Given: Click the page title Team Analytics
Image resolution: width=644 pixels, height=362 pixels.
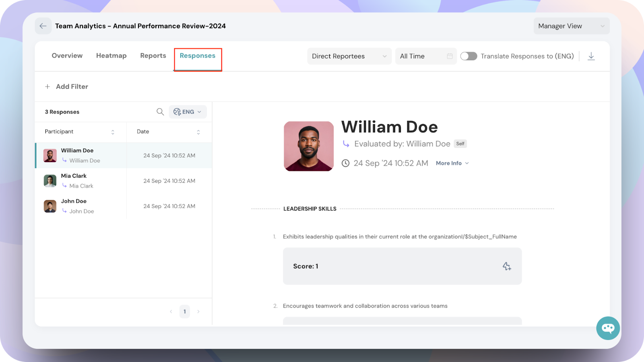Looking at the screenshot, I should (x=140, y=26).
